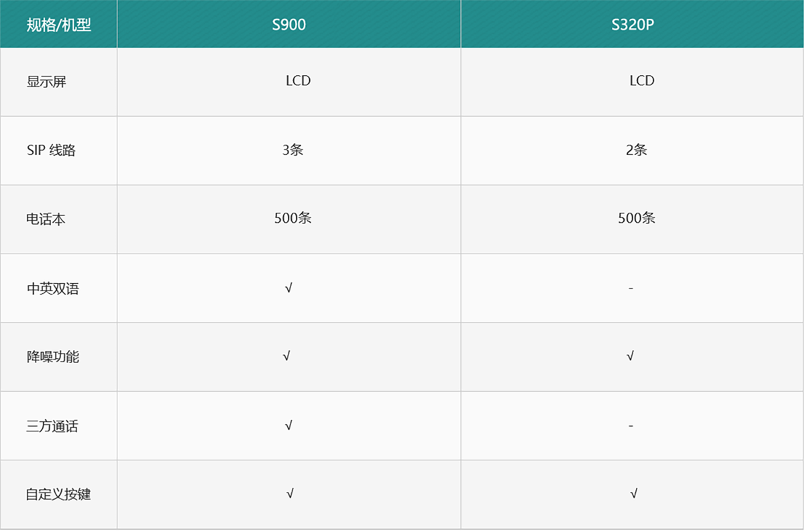Image resolution: width=805 pixels, height=532 pixels.
Task: Select the 规格/机型 header cell
Action: [59, 25]
